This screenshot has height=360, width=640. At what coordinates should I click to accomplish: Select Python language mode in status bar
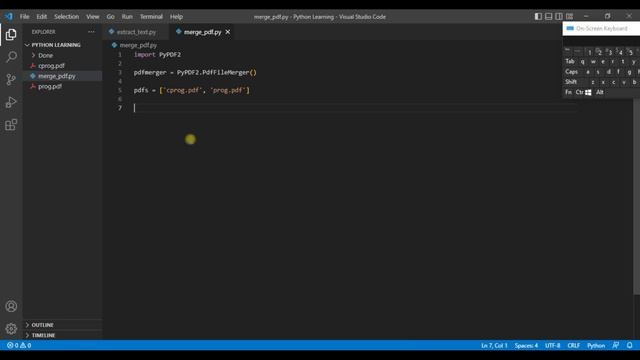[596, 345]
